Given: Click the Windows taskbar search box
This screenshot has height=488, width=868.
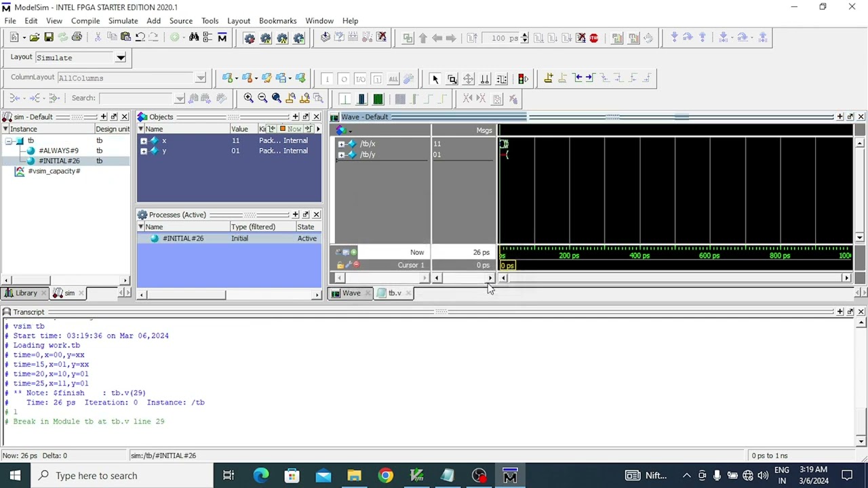Looking at the screenshot, I should 122,475.
